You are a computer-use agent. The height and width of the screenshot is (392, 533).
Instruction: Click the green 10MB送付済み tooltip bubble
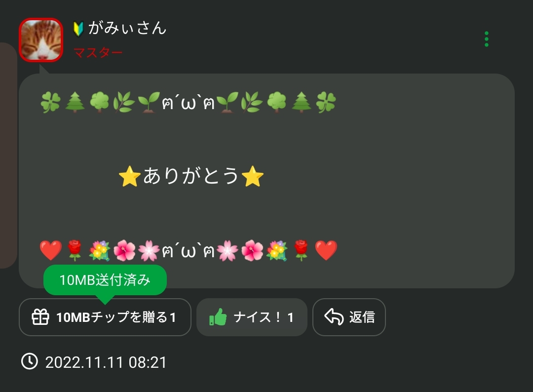tap(105, 280)
